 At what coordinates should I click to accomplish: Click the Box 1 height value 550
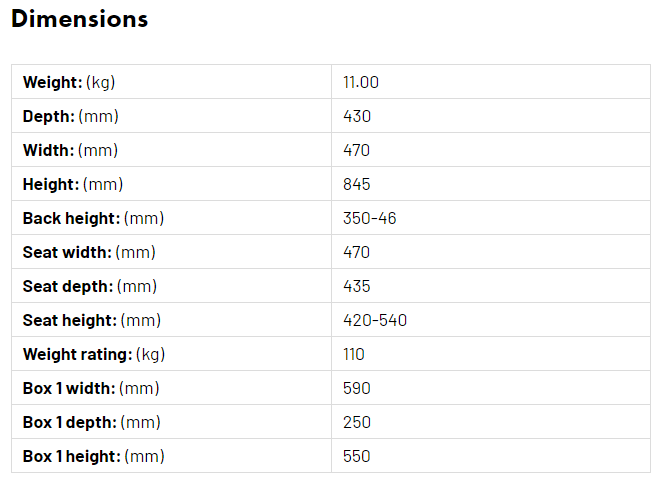[356, 456]
